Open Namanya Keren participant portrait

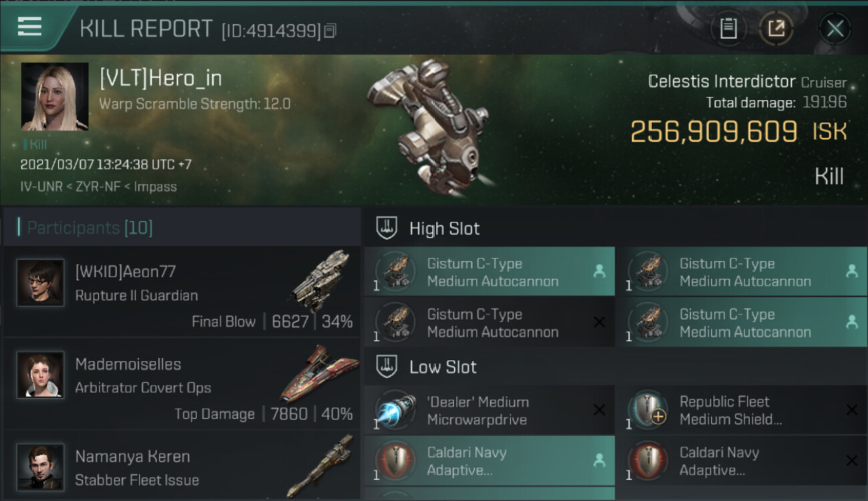[41, 466]
